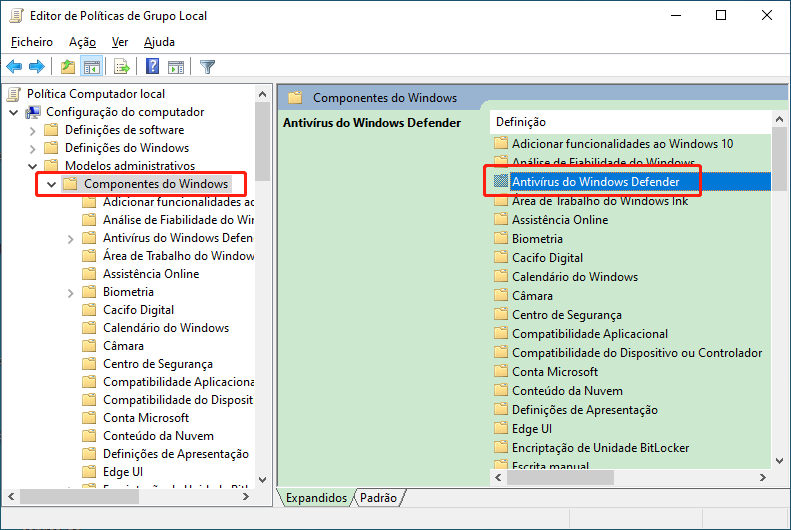Click the Up one level folder icon

coord(68,66)
